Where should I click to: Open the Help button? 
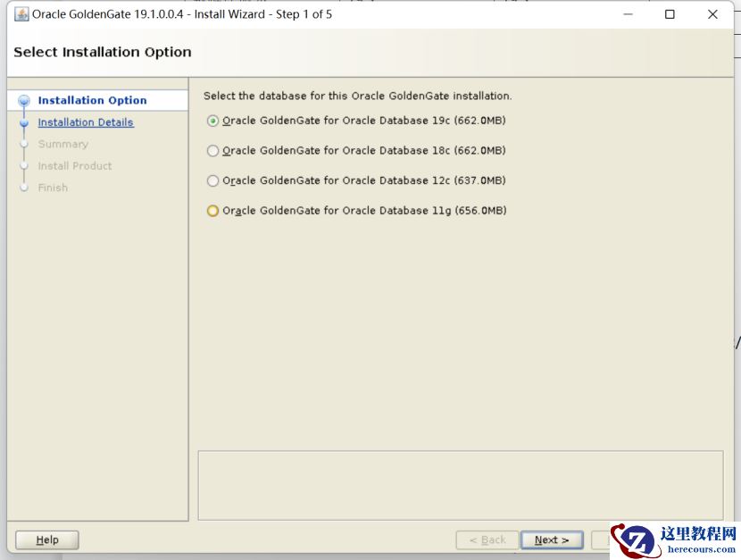(47, 539)
